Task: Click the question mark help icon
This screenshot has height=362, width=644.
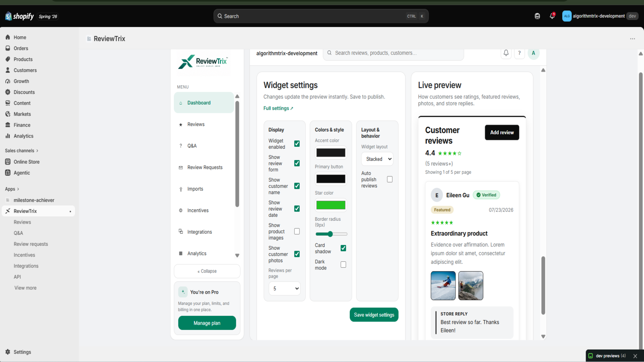Action: [519, 53]
